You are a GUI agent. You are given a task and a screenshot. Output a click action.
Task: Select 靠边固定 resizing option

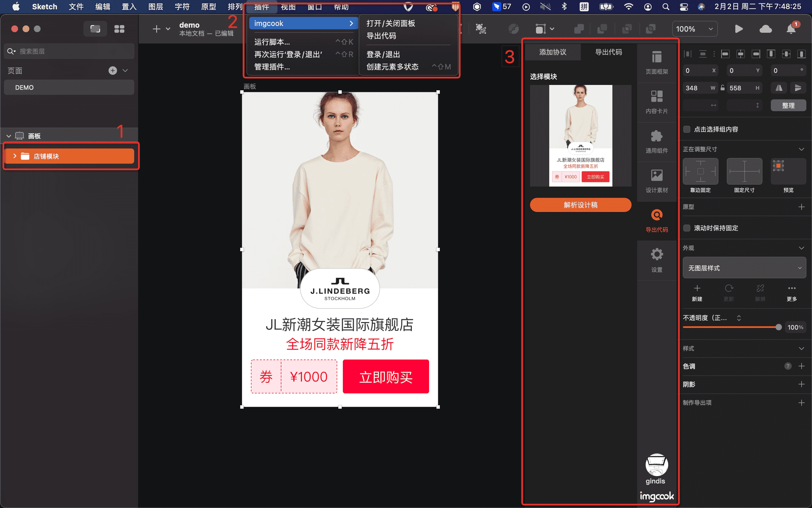click(x=701, y=171)
